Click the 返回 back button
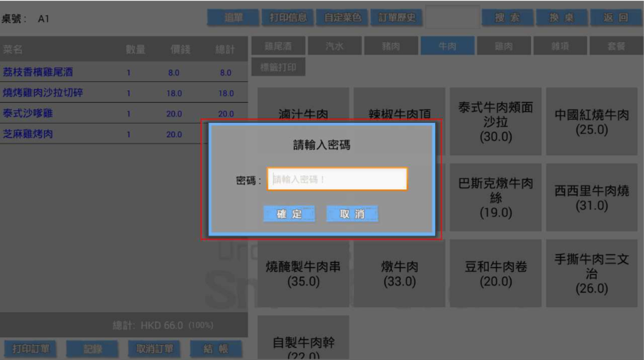Viewport: 644px width, 360px height. tap(616, 18)
